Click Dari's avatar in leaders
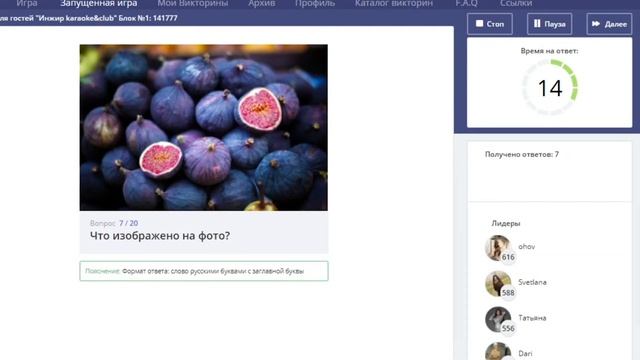The width and height of the screenshot is (640, 360). [498, 352]
